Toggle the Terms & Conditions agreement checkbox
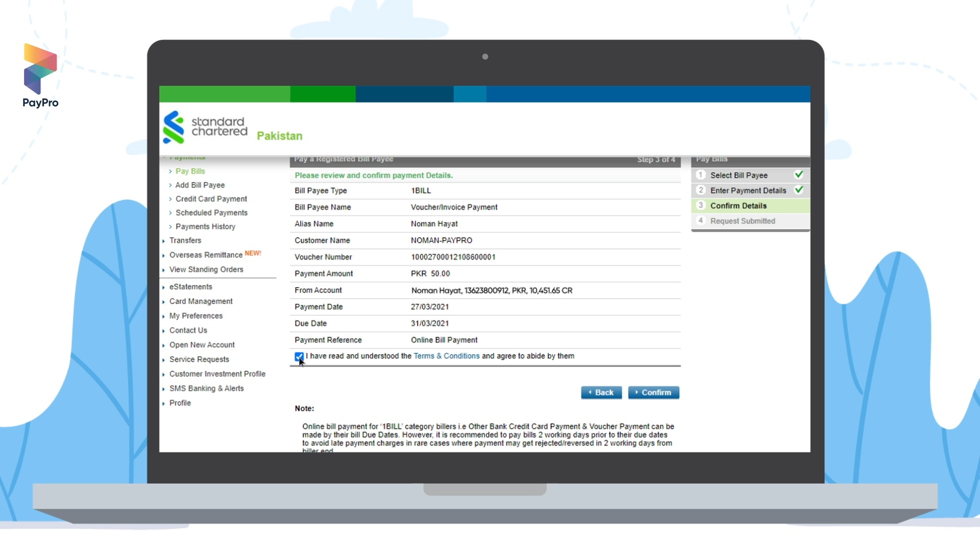 click(299, 357)
